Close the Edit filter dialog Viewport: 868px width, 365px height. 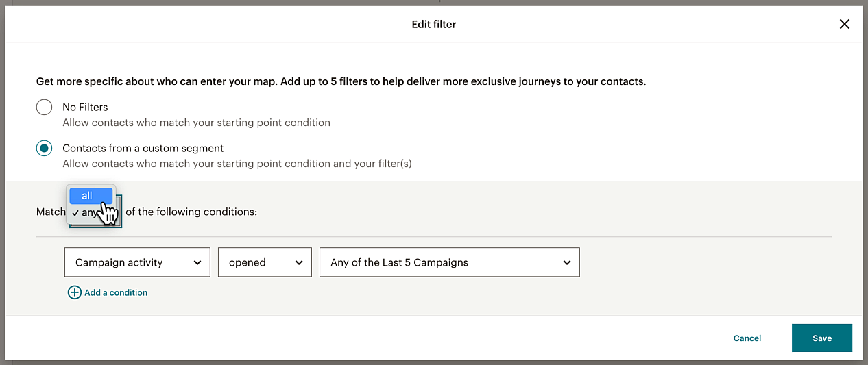point(845,25)
